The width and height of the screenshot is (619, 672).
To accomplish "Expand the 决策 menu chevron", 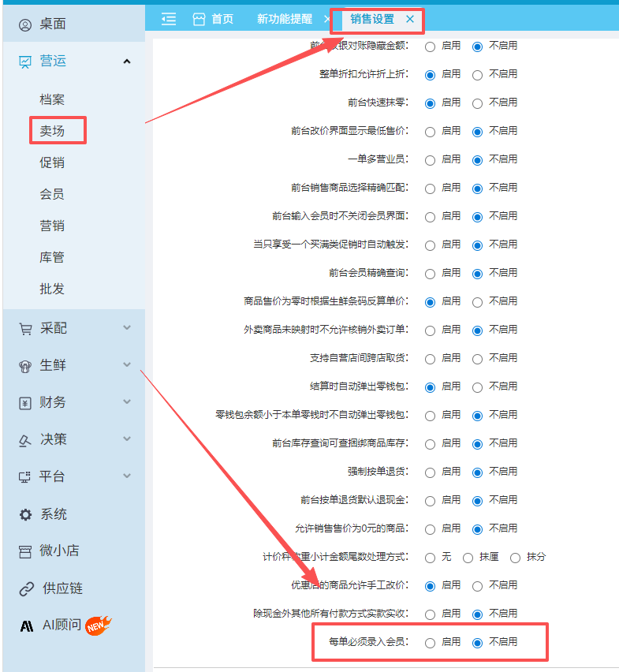I will pos(127,439).
